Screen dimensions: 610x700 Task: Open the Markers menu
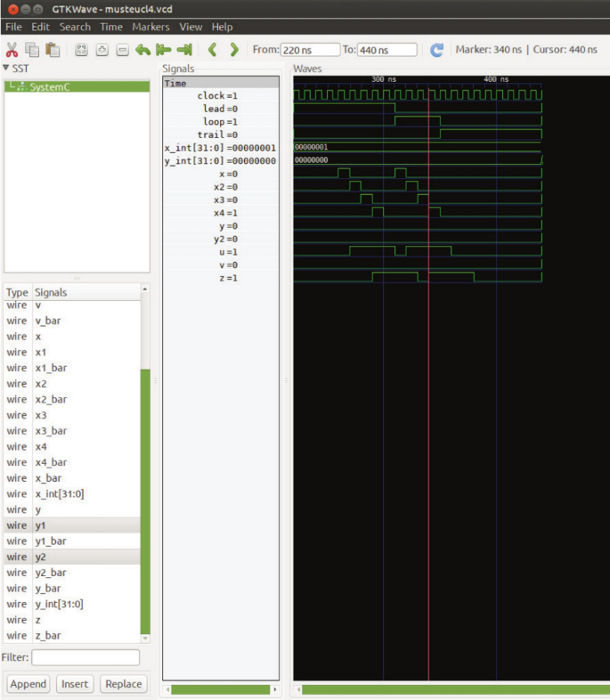tap(150, 27)
